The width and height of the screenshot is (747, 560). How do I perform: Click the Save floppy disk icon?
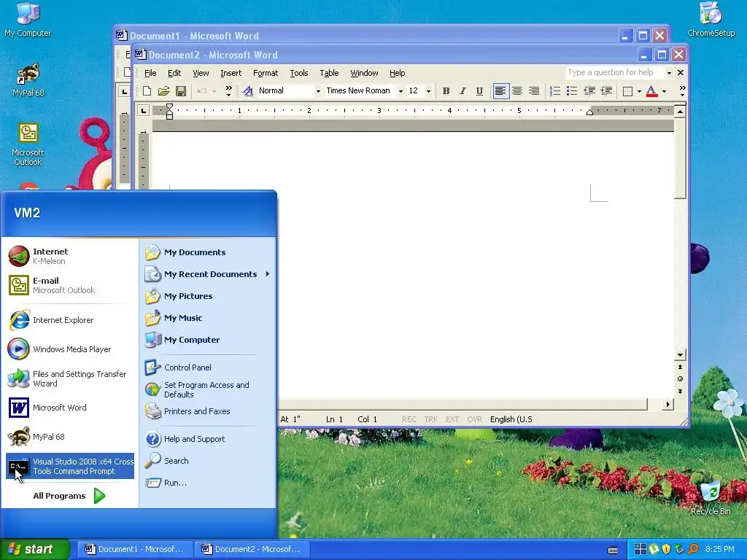tap(181, 91)
